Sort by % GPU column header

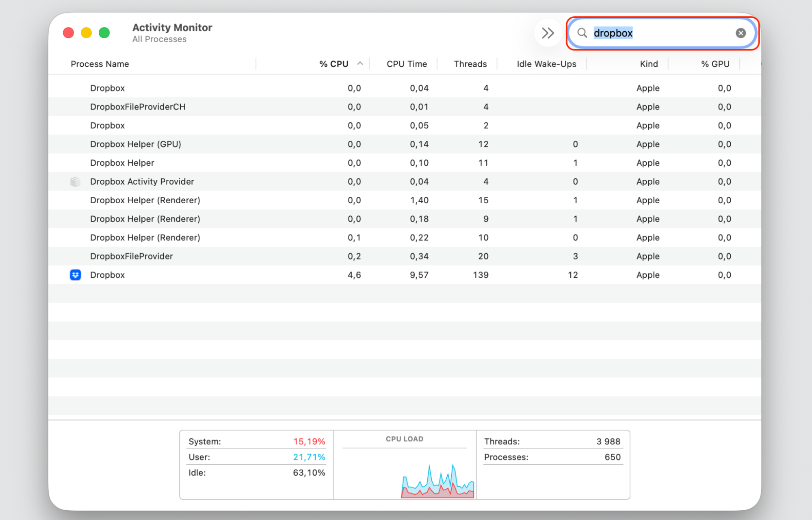(715, 64)
